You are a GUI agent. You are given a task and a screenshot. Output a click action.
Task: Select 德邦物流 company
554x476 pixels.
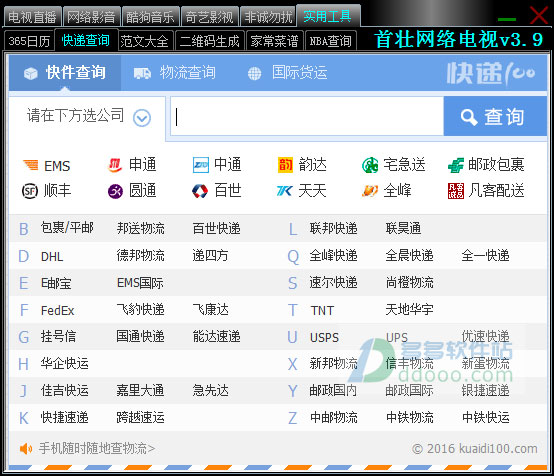click(x=141, y=255)
